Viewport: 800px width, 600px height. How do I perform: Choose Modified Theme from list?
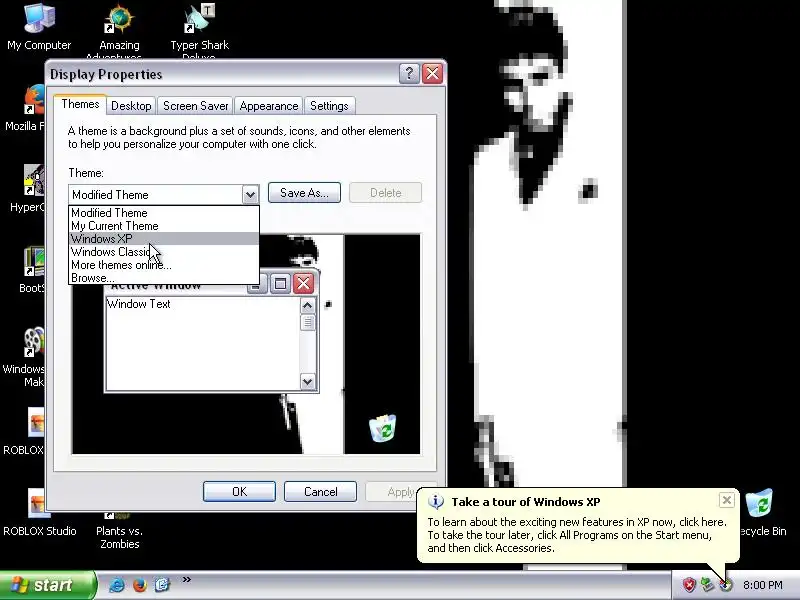[x=164, y=212]
